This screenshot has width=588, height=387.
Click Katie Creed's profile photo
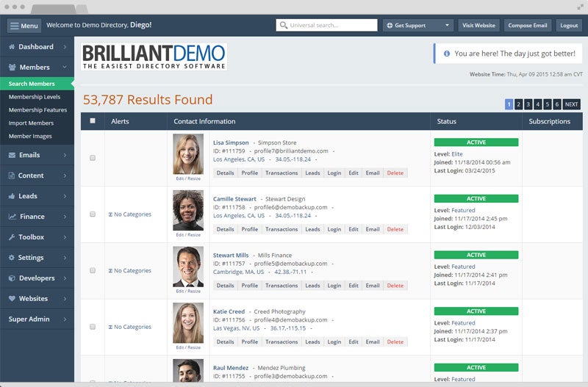188,323
